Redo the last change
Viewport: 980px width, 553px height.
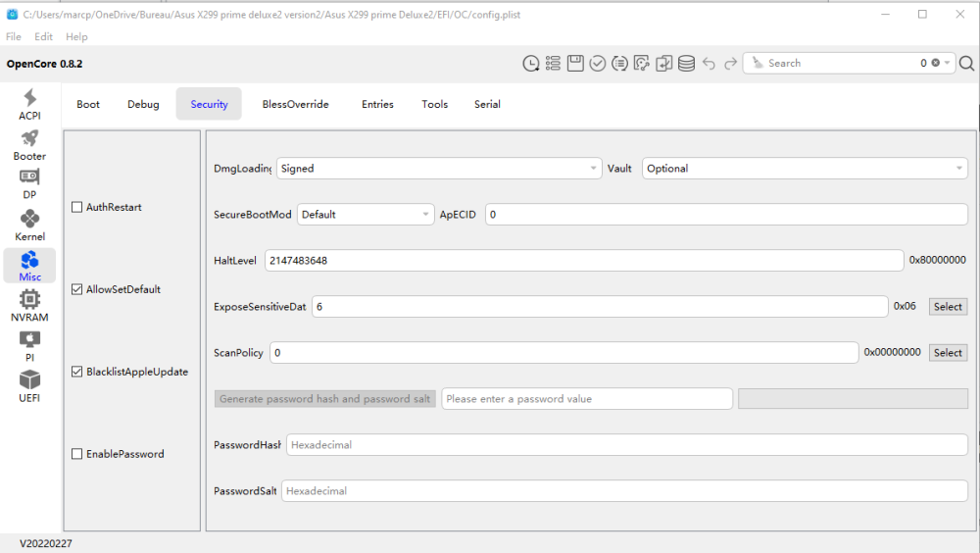pyautogui.click(x=731, y=63)
